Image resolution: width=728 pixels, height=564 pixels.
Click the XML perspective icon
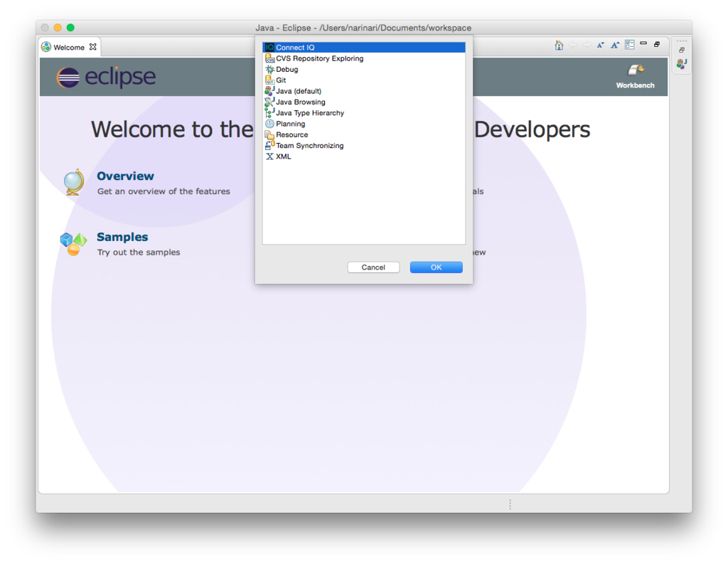click(269, 156)
